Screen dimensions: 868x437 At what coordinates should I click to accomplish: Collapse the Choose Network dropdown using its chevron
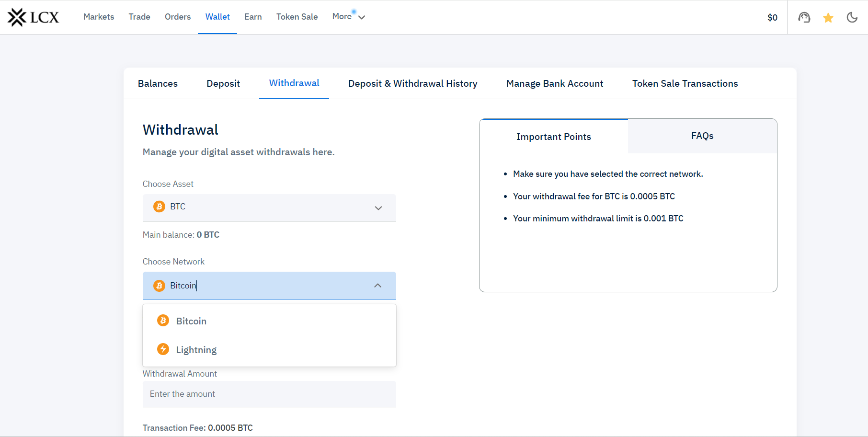(x=377, y=286)
